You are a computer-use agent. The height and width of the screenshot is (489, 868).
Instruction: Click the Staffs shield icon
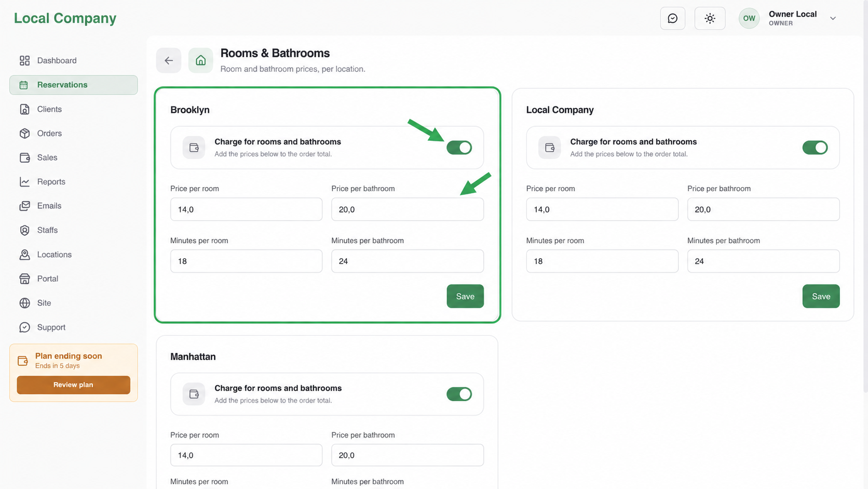tap(24, 230)
